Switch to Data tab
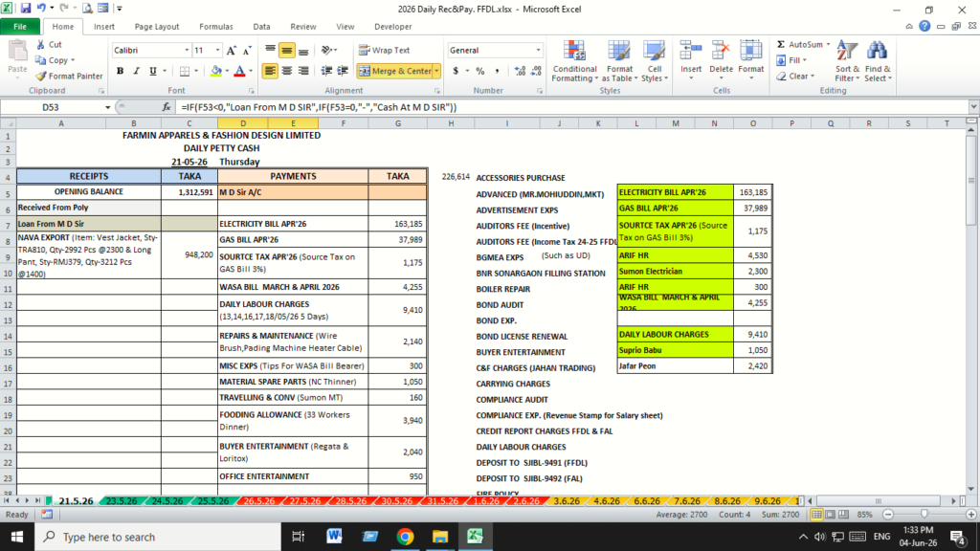Screen dimensions: 980x551 [x=261, y=27]
